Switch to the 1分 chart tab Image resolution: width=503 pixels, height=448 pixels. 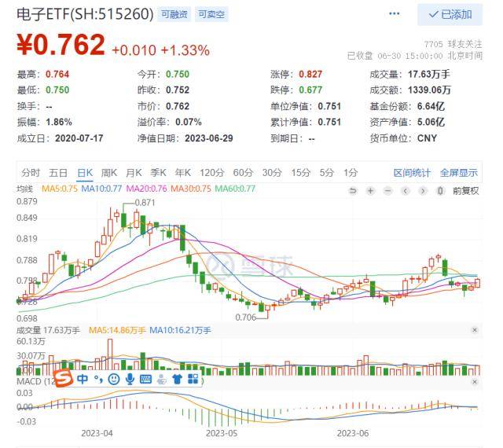click(351, 173)
